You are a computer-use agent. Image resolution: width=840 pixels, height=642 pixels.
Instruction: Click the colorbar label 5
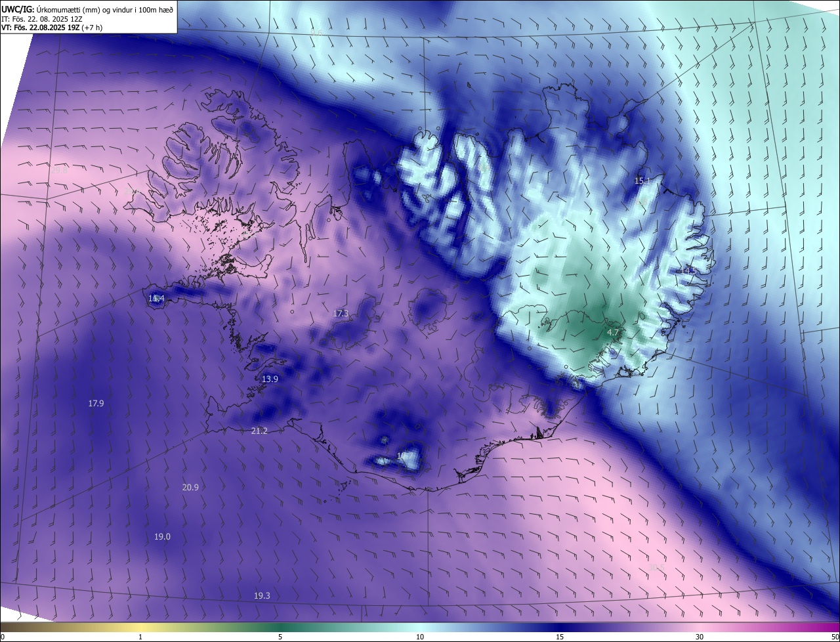(x=280, y=637)
